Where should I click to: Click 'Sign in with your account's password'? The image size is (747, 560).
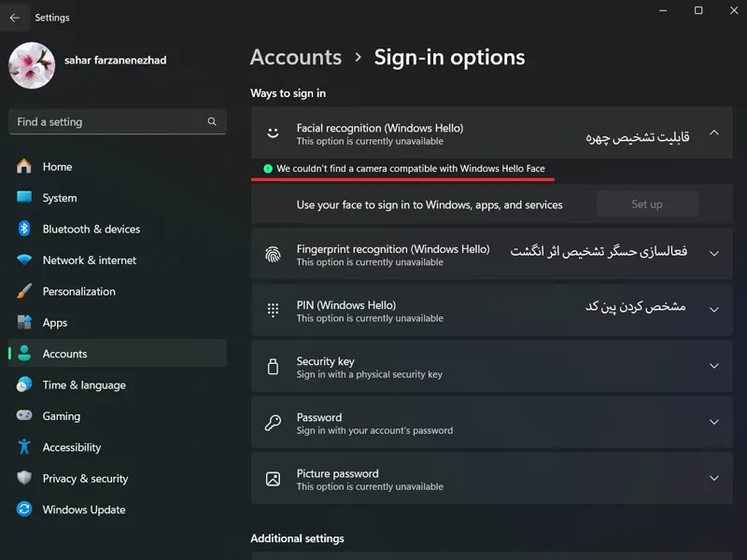374,430
